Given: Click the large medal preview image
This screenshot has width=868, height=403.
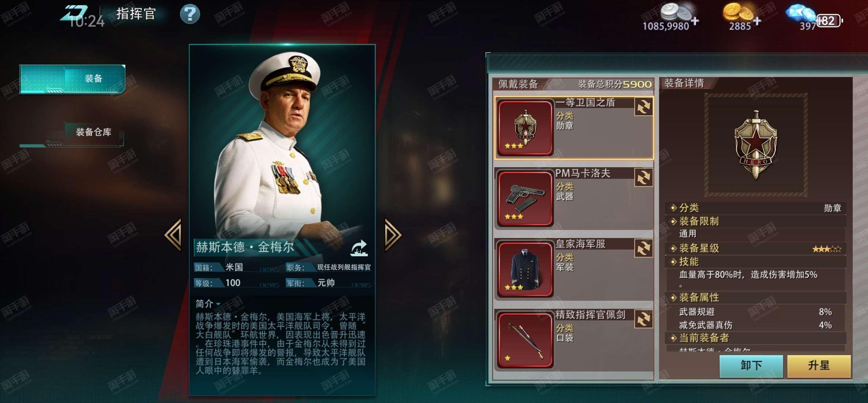Looking at the screenshot, I should pyautogui.click(x=755, y=145).
